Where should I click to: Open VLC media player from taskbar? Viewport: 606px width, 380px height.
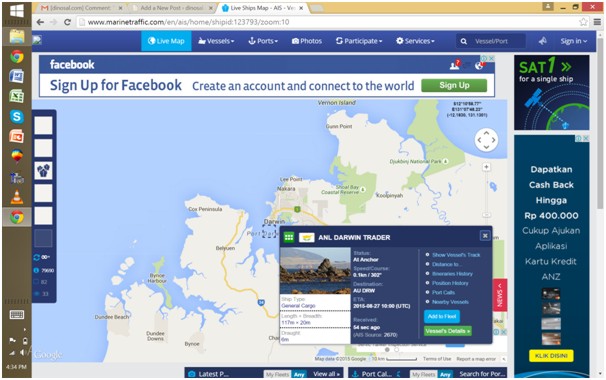coord(17,197)
